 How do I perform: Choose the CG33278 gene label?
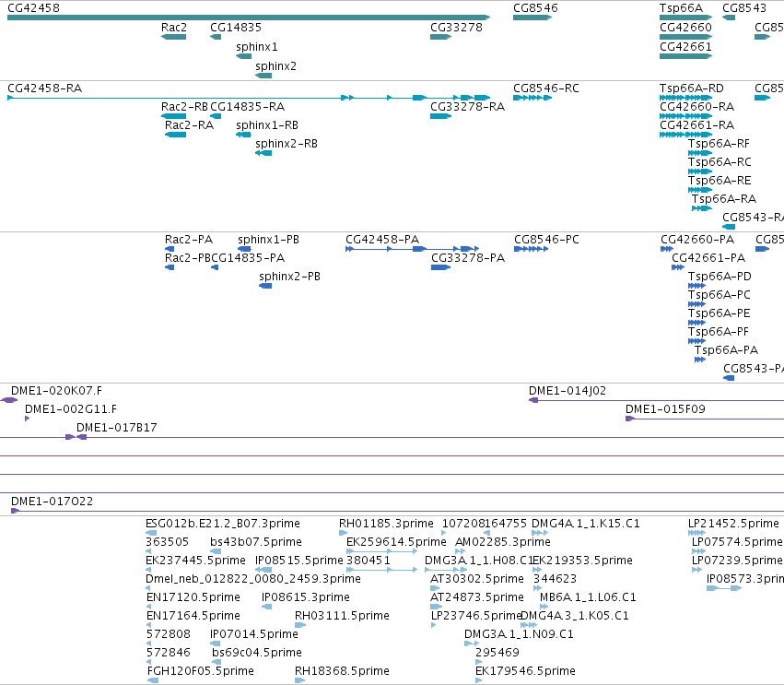pos(456,28)
